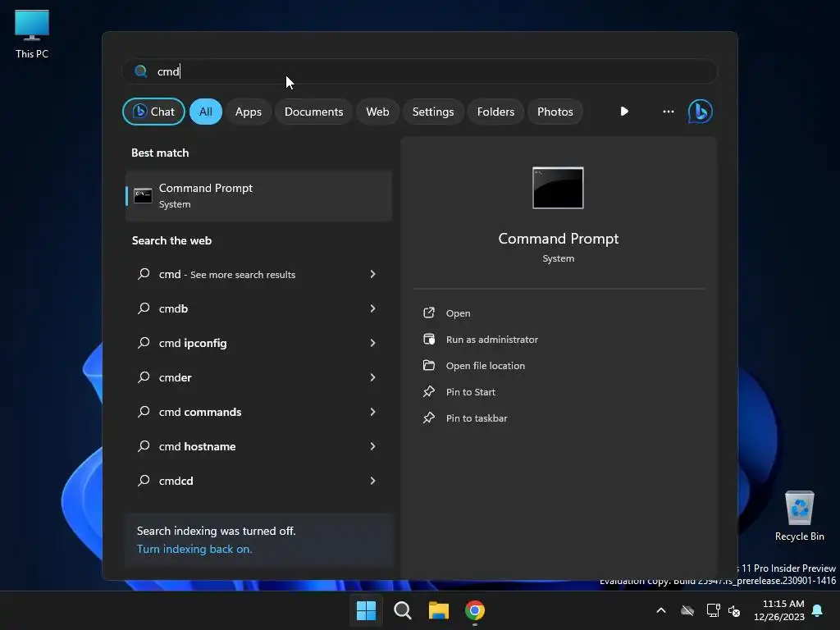Expand the cmder suggestion chevron

pos(373,377)
